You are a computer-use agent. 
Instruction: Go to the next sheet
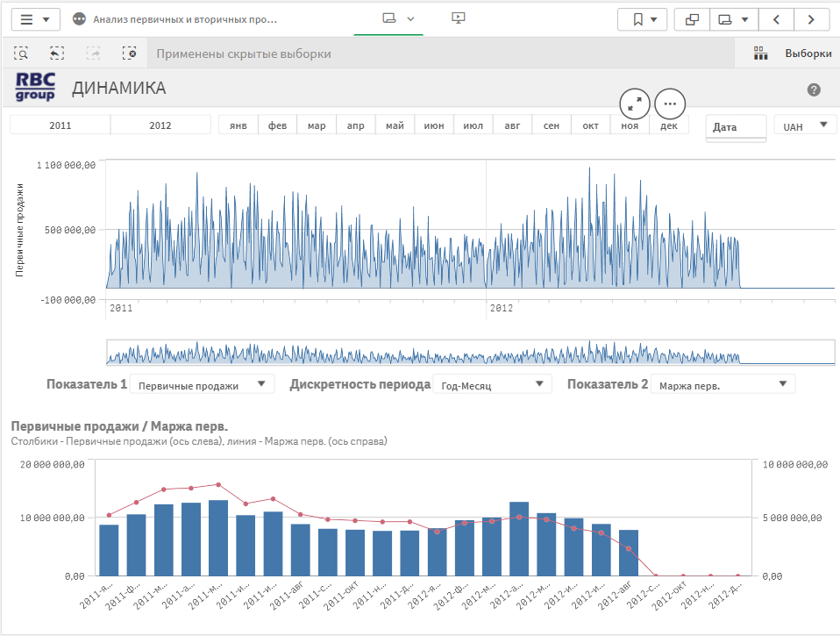[812, 18]
